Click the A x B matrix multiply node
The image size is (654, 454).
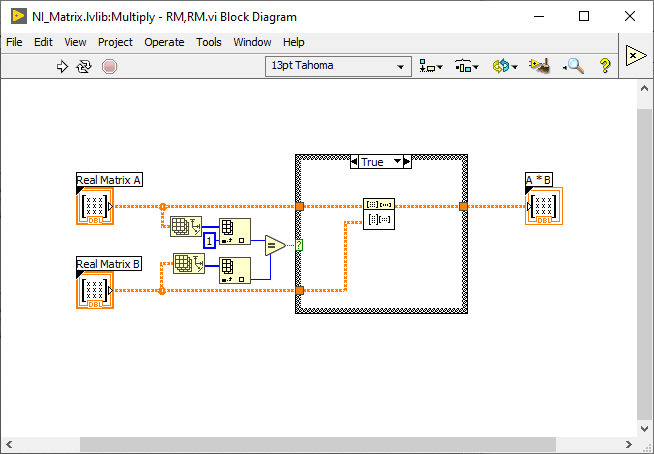tap(379, 212)
